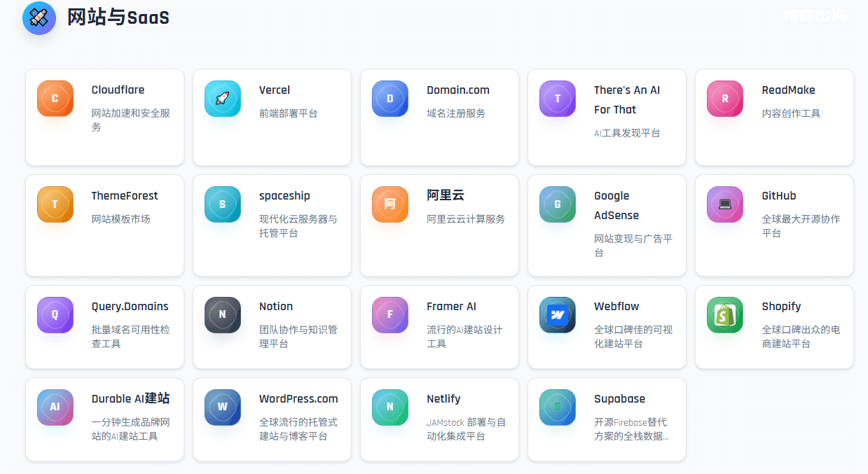Click the Netlify JAMstack description text

(x=466, y=429)
